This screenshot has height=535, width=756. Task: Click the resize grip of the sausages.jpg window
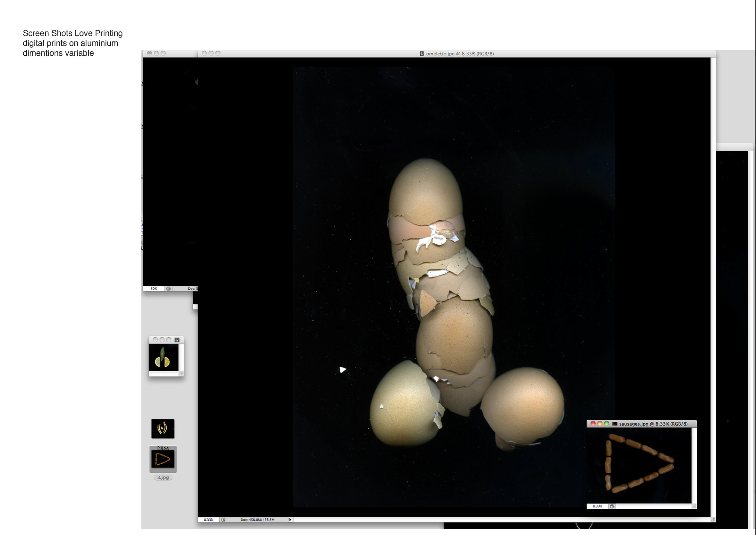tap(694, 506)
